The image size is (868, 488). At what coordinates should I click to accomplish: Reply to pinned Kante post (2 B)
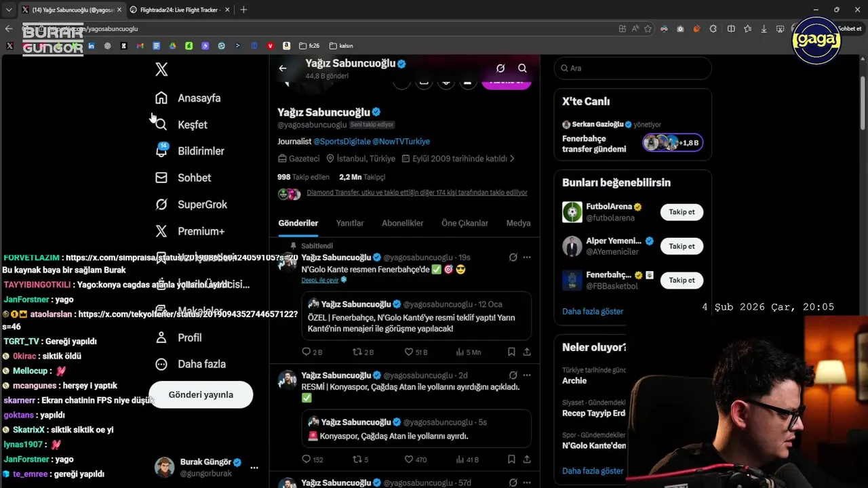[x=312, y=352]
